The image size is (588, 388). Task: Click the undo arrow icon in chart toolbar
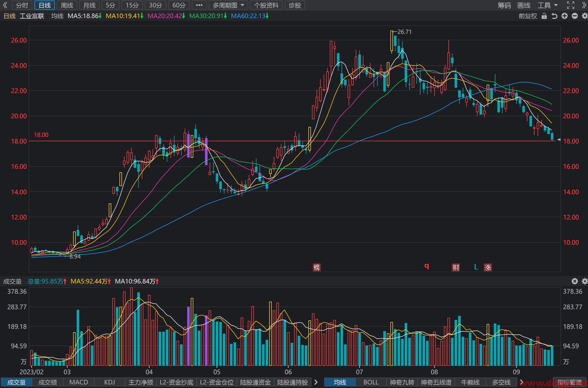554,16
